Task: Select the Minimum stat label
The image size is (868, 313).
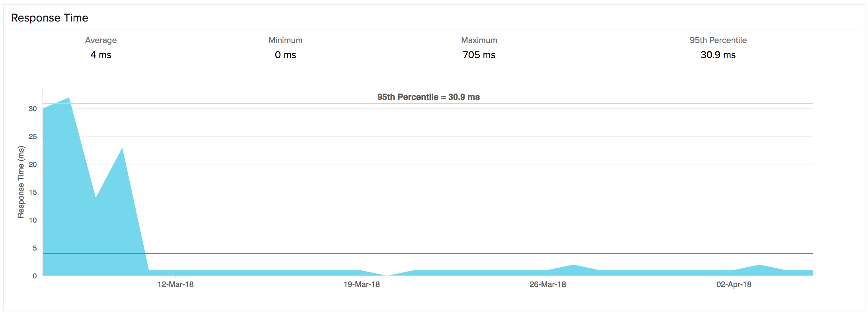Action: point(285,40)
